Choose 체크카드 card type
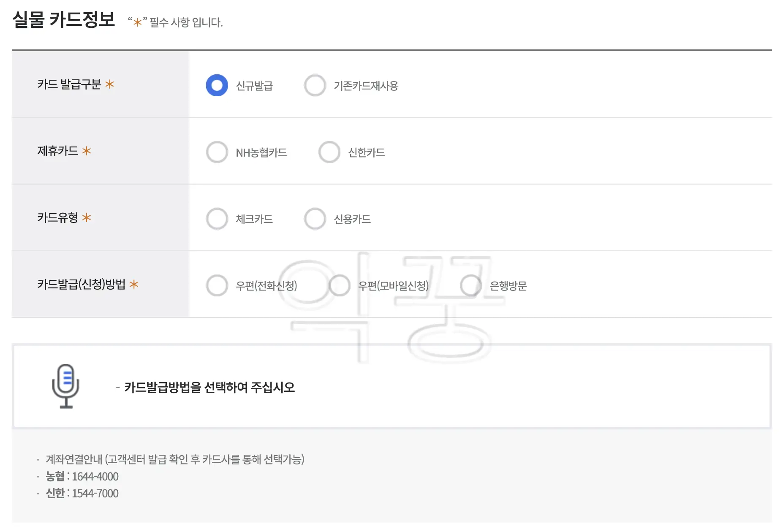The image size is (783, 532). [217, 219]
